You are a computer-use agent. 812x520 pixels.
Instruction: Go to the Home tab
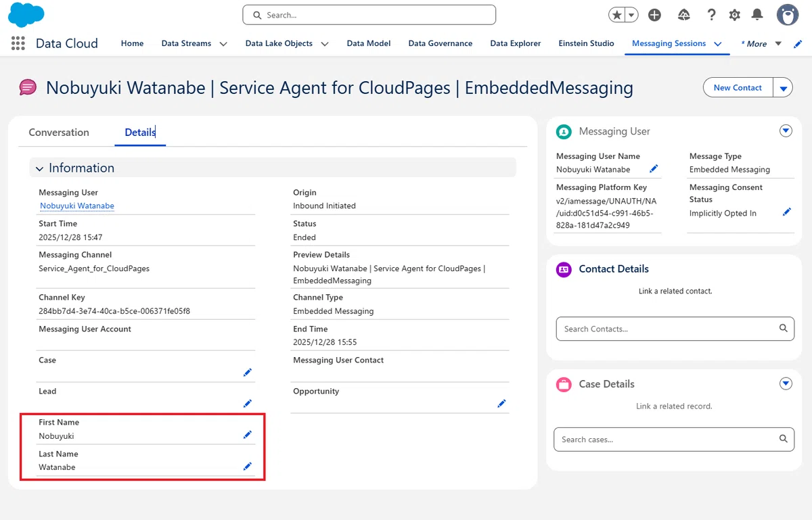pyautogui.click(x=132, y=43)
